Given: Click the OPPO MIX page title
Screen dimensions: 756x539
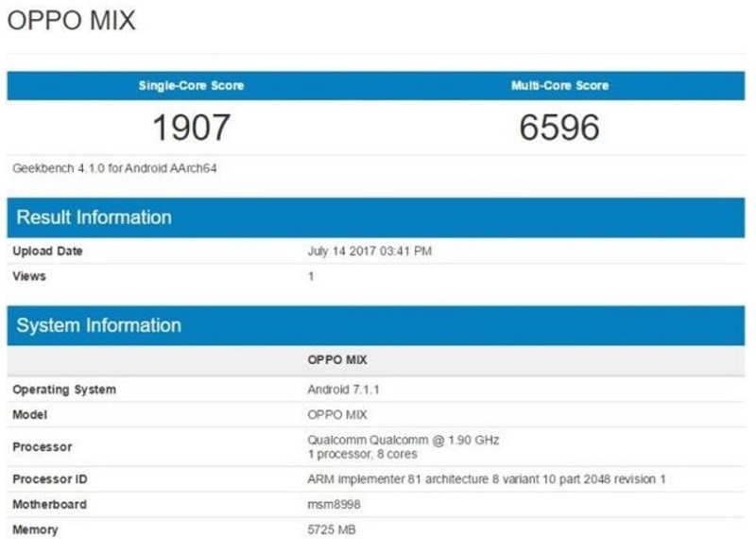Looking at the screenshot, I should [x=72, y=21].
